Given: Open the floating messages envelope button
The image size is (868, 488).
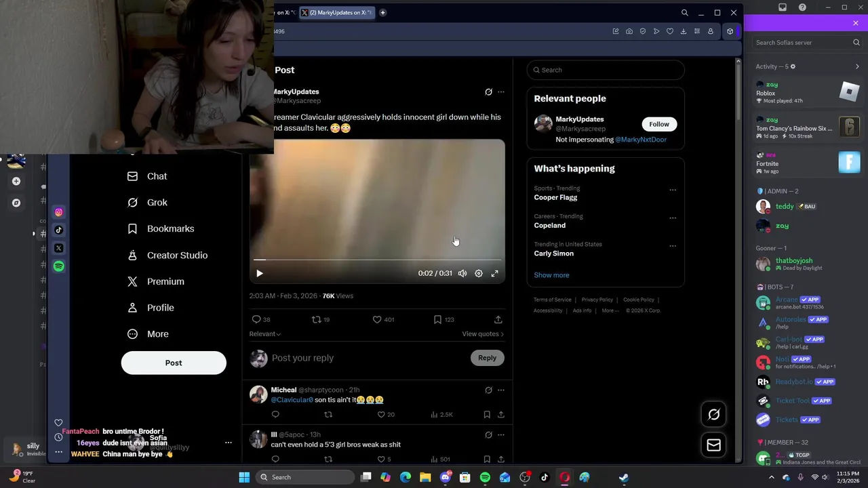Looking at the screenshot, I should point(713,445).
